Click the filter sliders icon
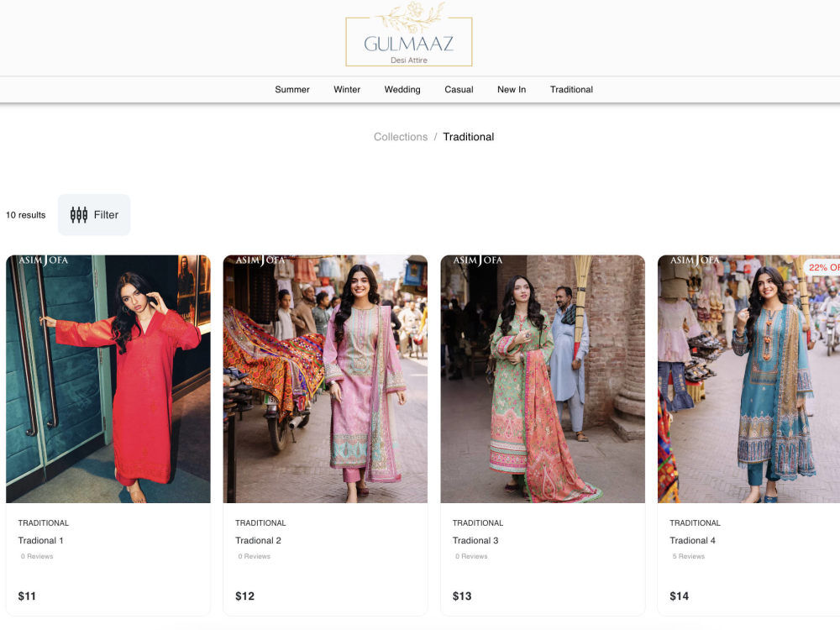The width and height of the screenshot is (840, 630). click(x=79, y=215)
